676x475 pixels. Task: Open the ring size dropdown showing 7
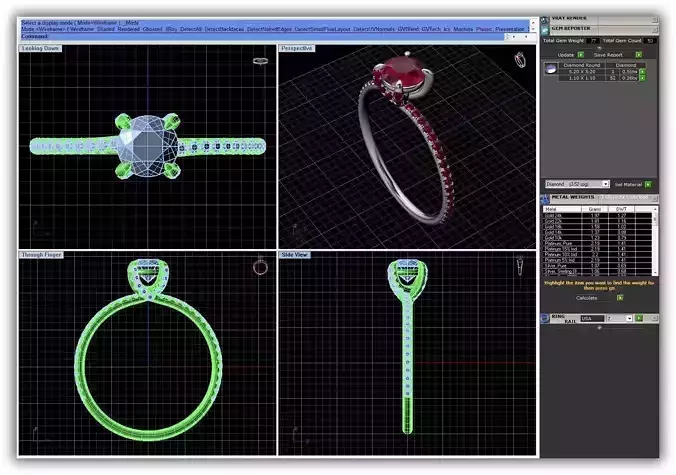coord(629,319)
